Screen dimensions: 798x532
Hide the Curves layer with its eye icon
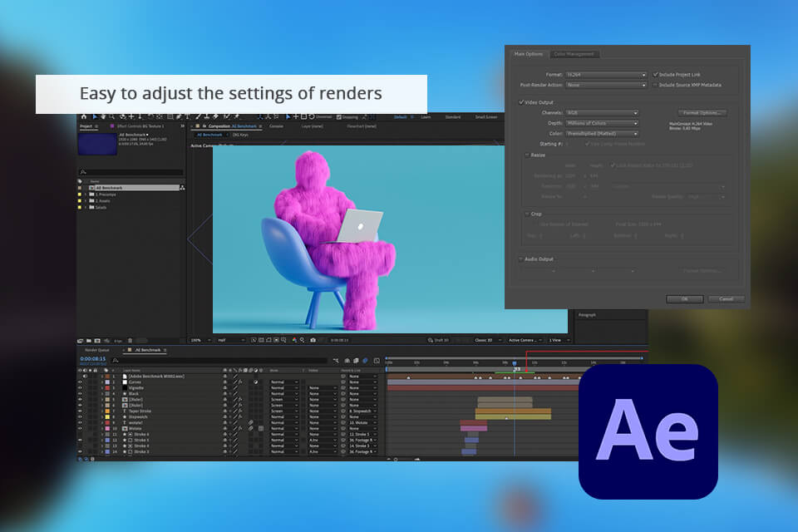[80, 382]
